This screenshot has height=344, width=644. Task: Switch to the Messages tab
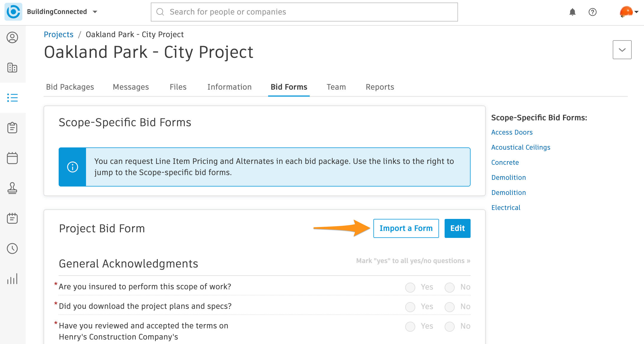coord(131,87)
